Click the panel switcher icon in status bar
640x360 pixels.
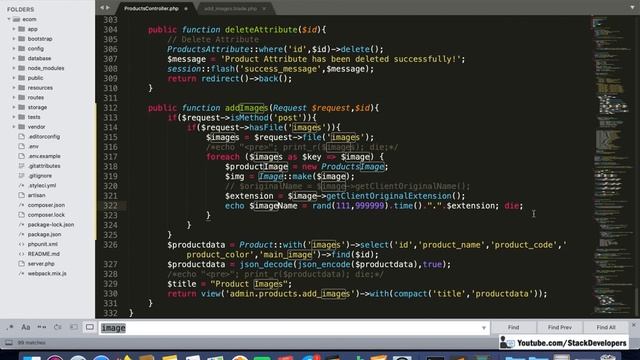pyautogui.click(x=9, y=342)
